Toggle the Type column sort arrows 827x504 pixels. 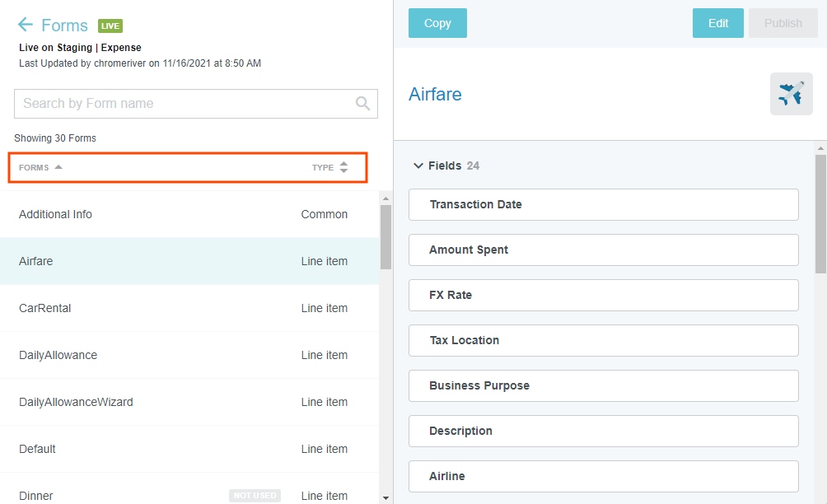click(x=343, y=167)
